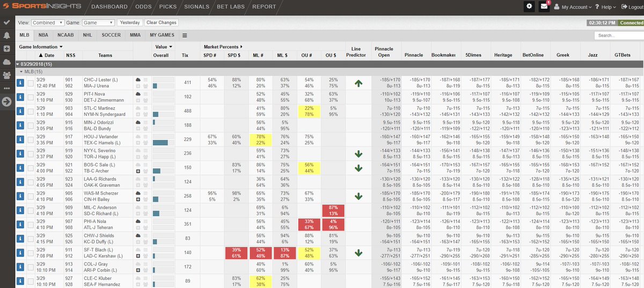Click green down arrow in NYY-L Severino row
The height and width of the screenshot is (288, 644).
(358, 153)
